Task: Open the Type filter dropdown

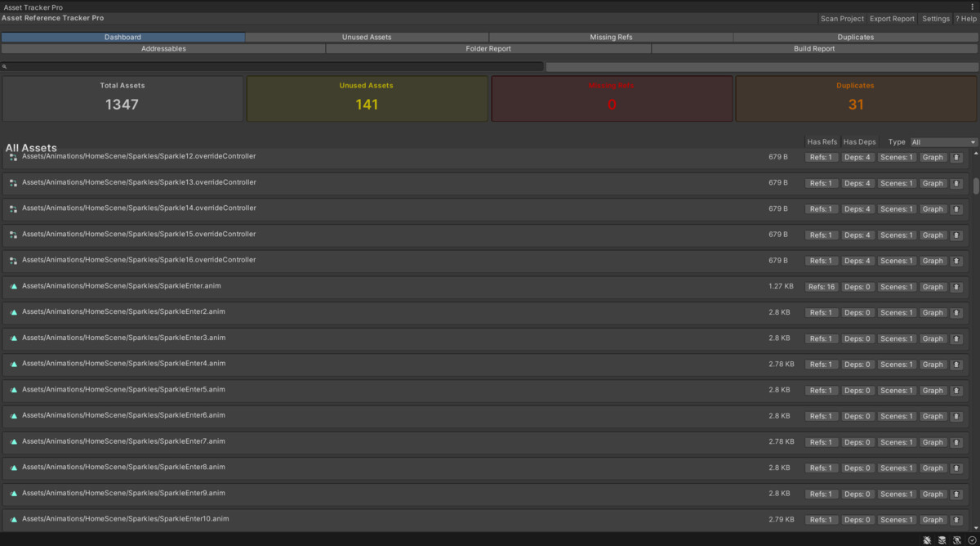Action: (942, 141)
